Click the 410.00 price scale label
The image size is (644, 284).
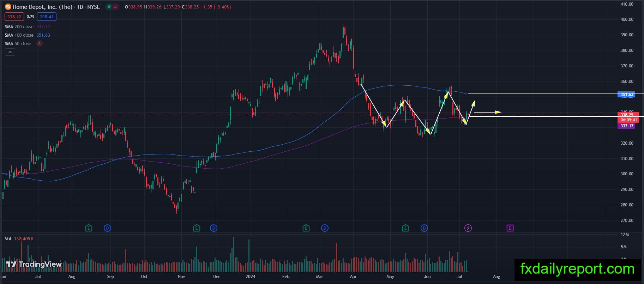(x=627, y=4)
